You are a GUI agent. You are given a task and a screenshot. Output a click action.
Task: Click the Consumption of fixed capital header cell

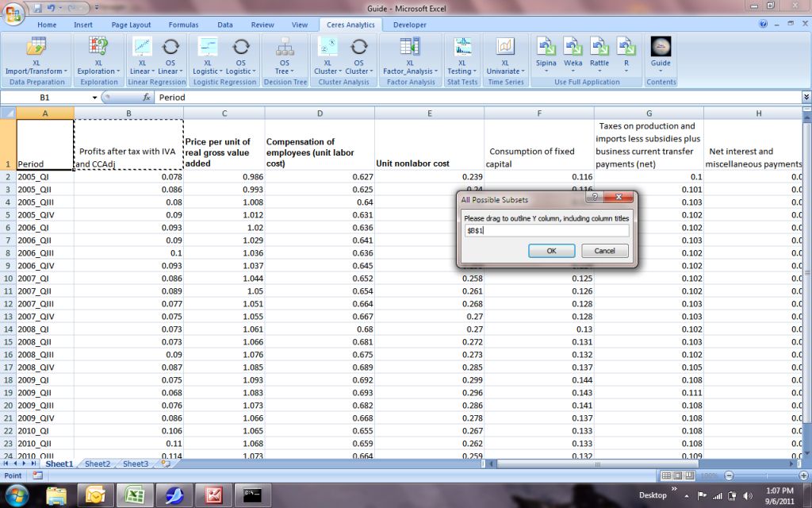click(x=539, y=144)
